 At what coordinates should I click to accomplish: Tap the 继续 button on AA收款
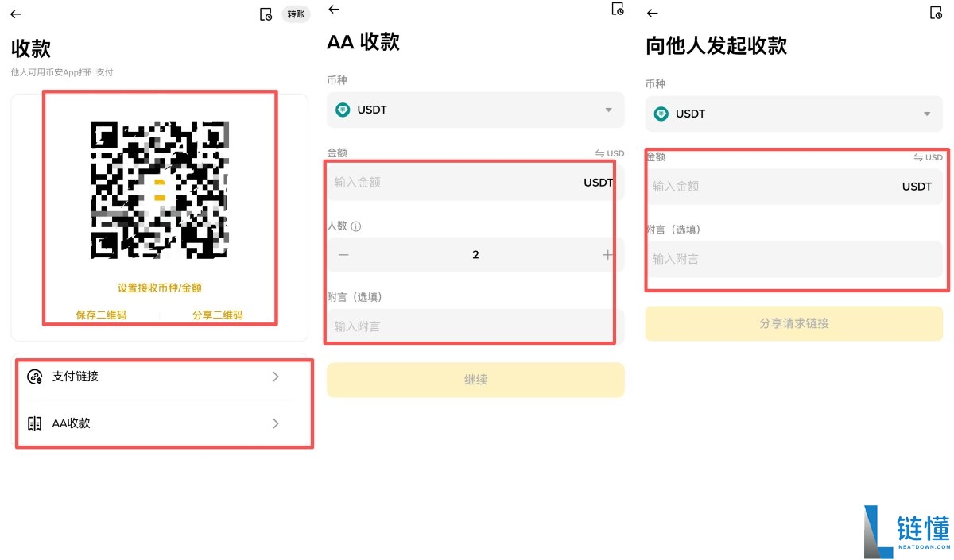tap(475, 380)
